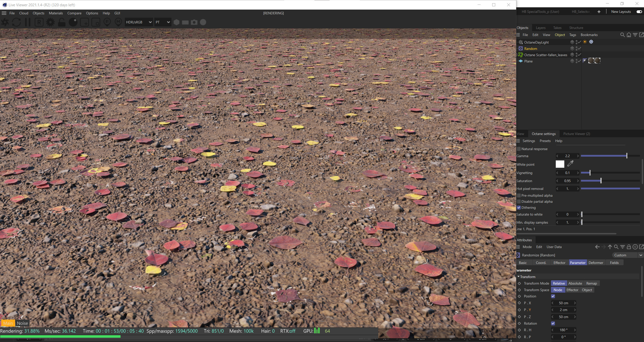Toggle the resolution lock padlock icon

[62, 22]
